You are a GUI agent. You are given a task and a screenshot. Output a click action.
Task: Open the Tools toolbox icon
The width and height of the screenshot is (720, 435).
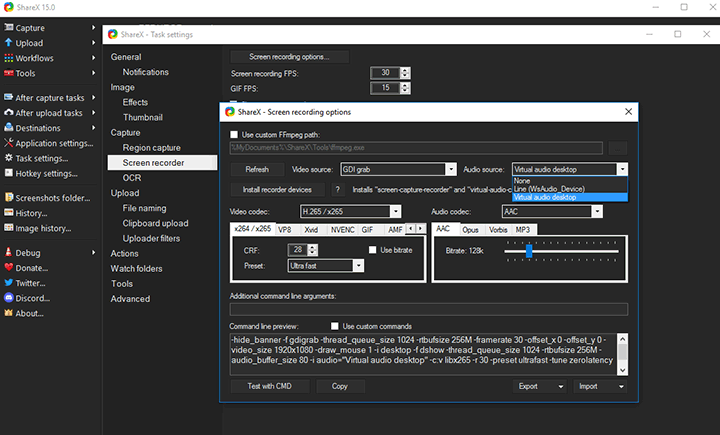pos(9,73)
